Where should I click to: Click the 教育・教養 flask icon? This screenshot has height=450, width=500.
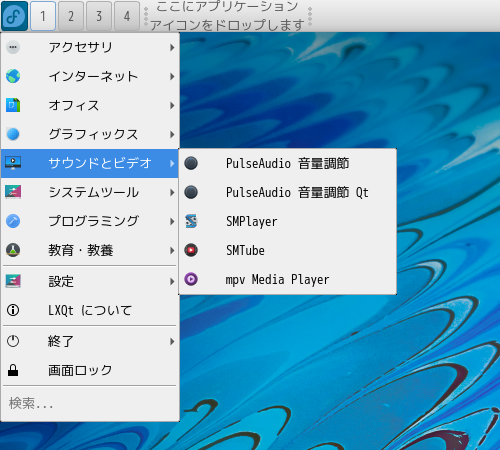coord(13,250)
